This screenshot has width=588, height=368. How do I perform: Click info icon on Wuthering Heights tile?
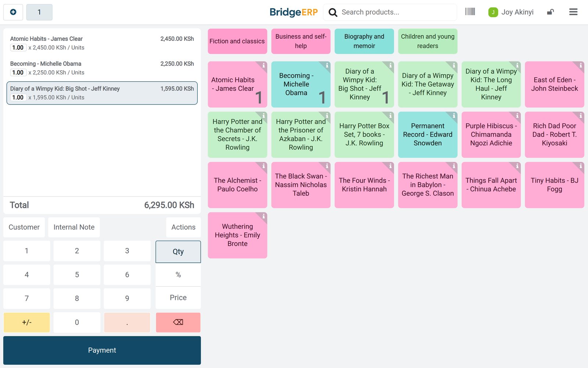pyautogui.click(x=263, y=216)
